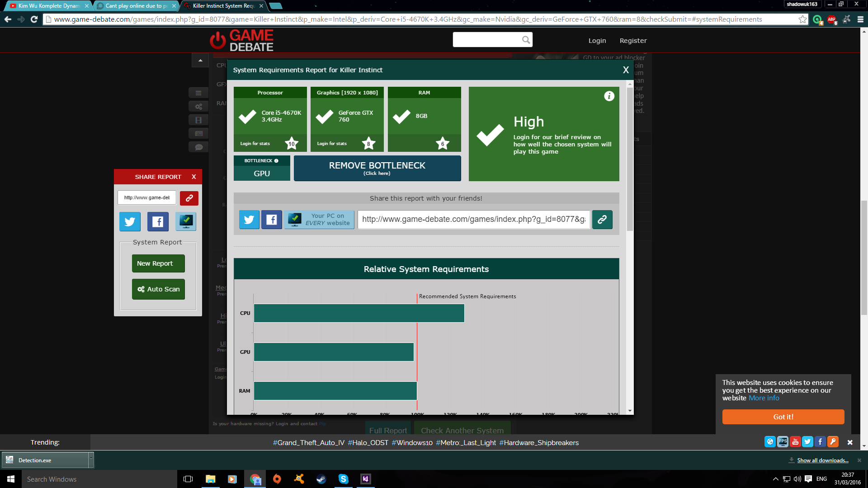Click the URL field in Share Report panel
Viewport: 868px width, 488px height.
click(x=147, y=198)
